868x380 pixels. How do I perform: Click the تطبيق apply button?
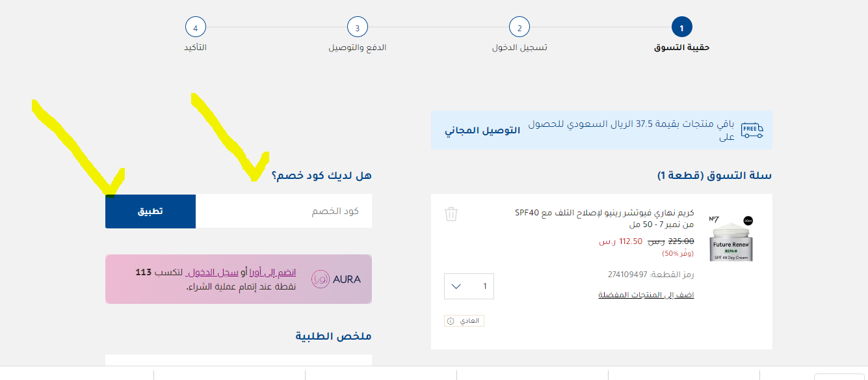[x=150, y=211]
